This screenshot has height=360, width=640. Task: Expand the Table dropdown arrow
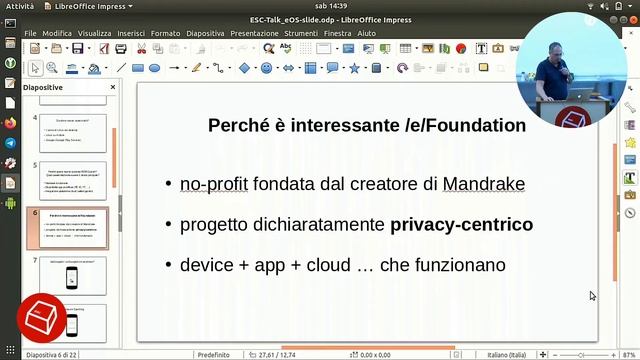click(416, 49)
